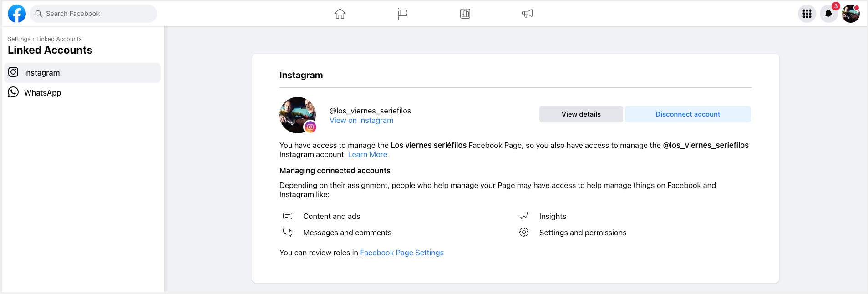Click the Linked Accounts page title
The height and width of the screenshot is (294, 868).
pos(50,50)
